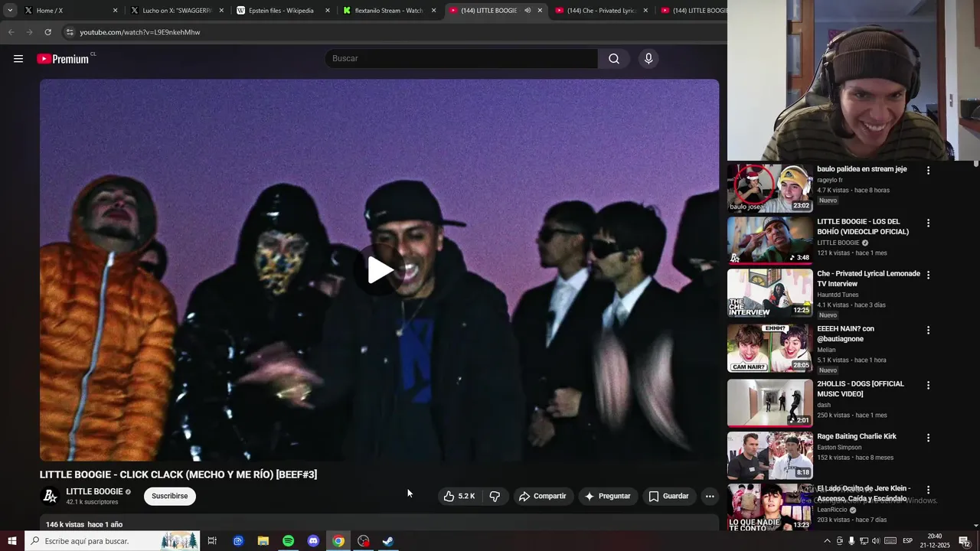Start voice search with the microphone
980x551 pixels.
648,59
